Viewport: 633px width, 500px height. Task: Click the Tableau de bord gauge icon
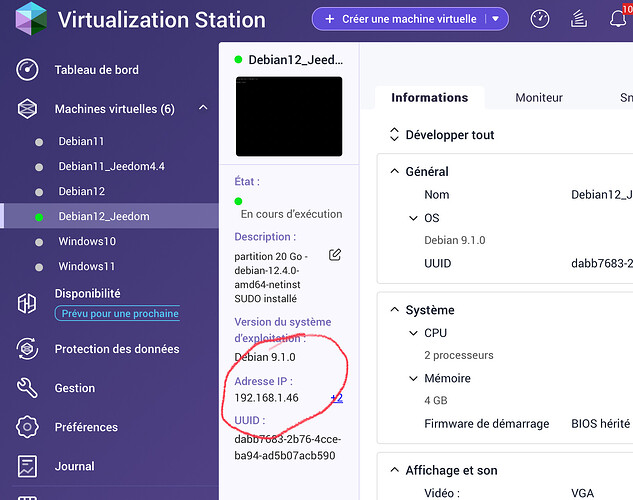[x=28, y=70]
